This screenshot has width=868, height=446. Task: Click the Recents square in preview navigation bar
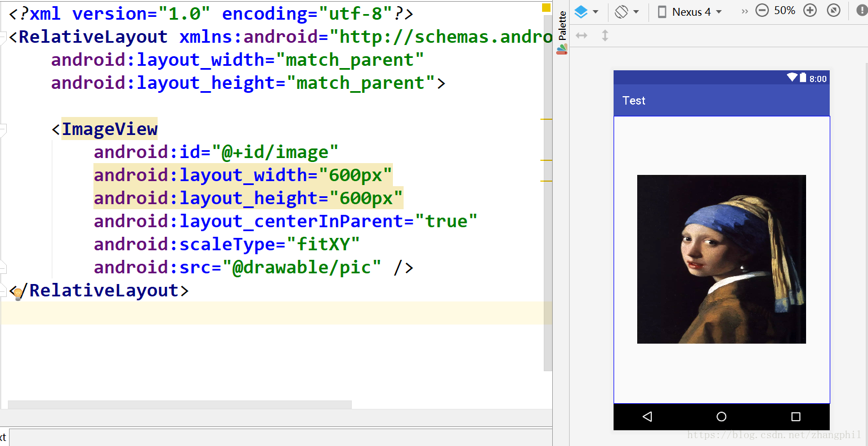pyautogui.click(x=796, y=417)
